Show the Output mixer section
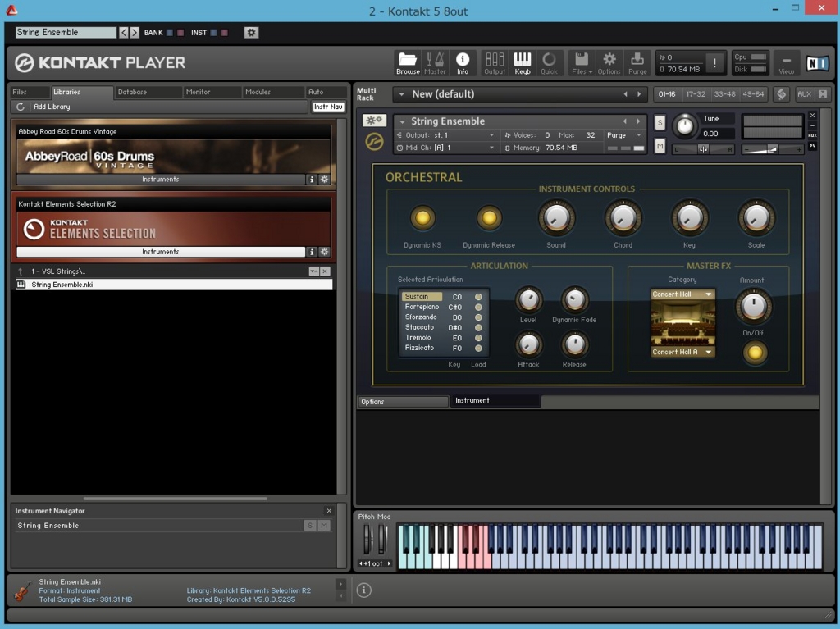This screenshot has width=840, height=629. click(495, 63)
